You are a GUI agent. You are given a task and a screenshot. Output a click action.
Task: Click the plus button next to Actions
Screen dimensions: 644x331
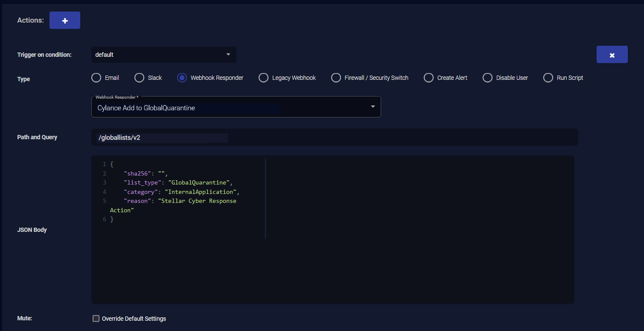tap(65, 21)
